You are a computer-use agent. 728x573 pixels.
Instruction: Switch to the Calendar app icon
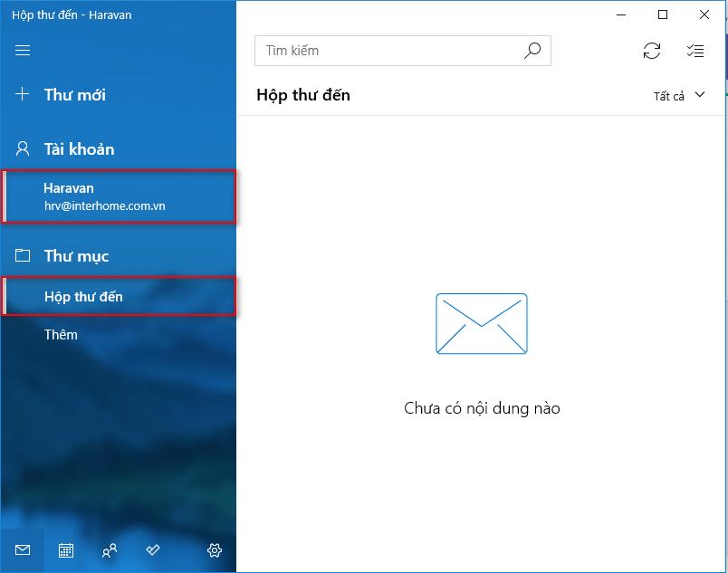(66, 550)
